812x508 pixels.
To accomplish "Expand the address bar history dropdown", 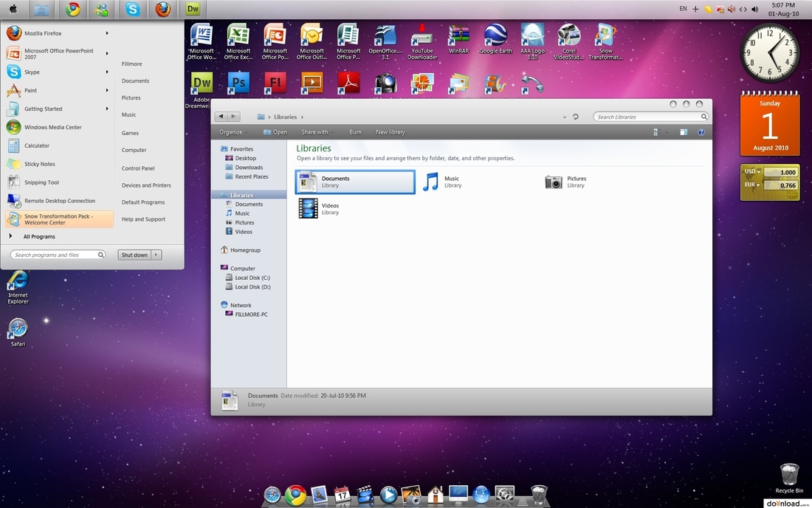I will coord(565,117).
